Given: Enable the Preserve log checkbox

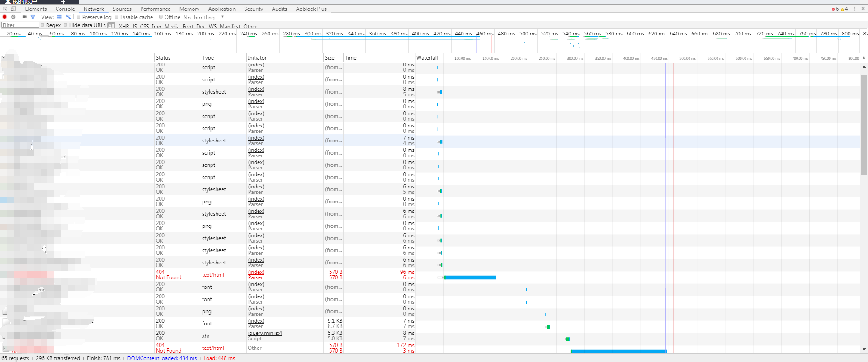Looking at the screenshot, I should click(78, 17).
